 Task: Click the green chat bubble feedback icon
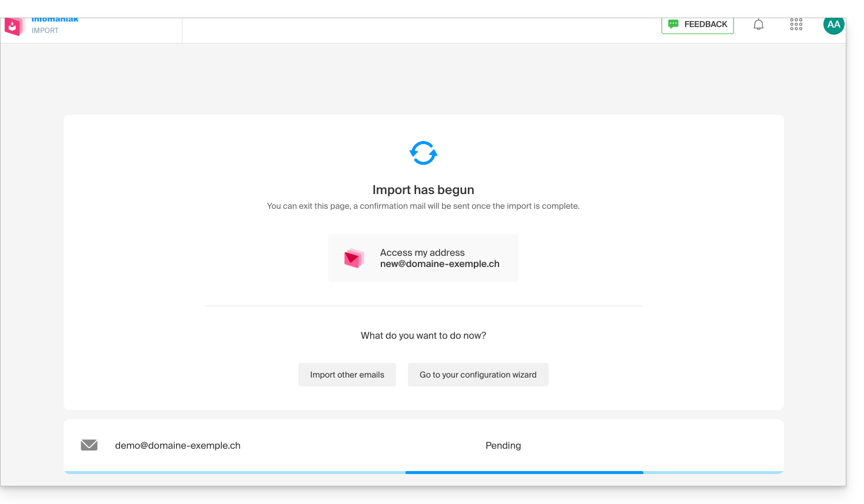(x=673, y=24)
